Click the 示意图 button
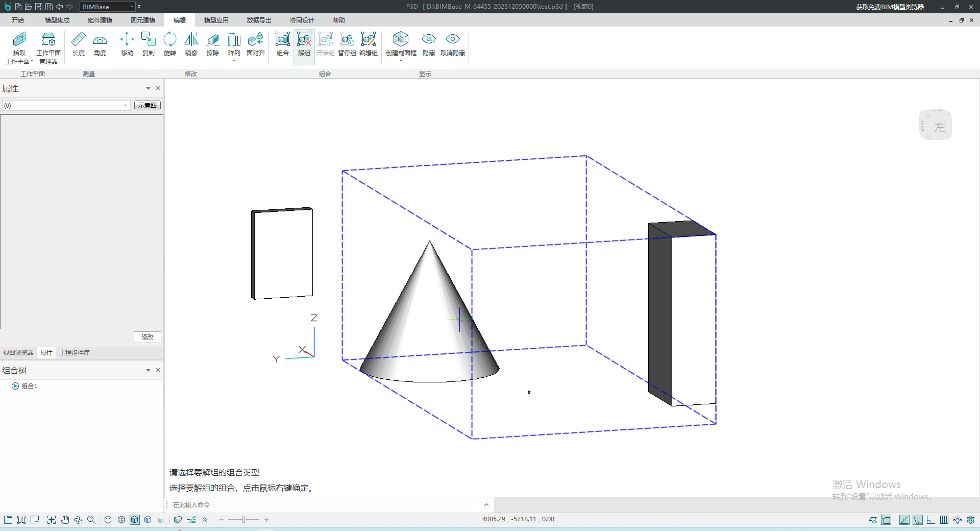Viewport: 980px width, 531px height. coord(148,106)
